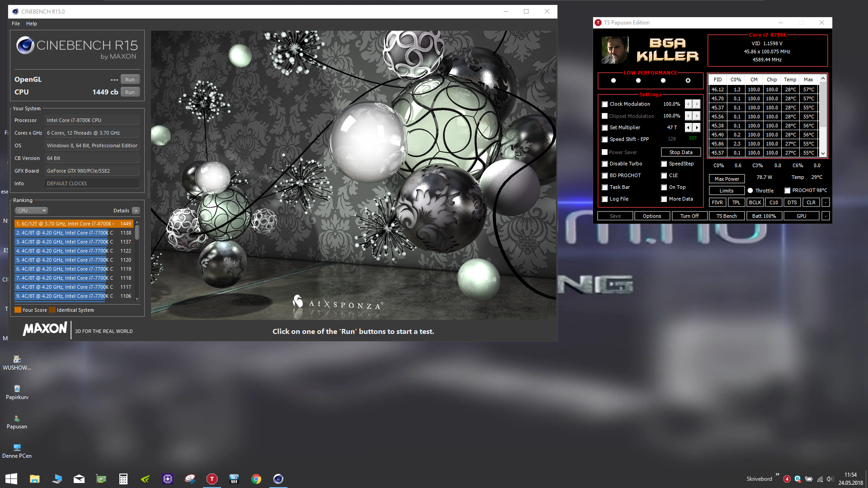Enable the Log File checkbox

(x=604, y=199)
